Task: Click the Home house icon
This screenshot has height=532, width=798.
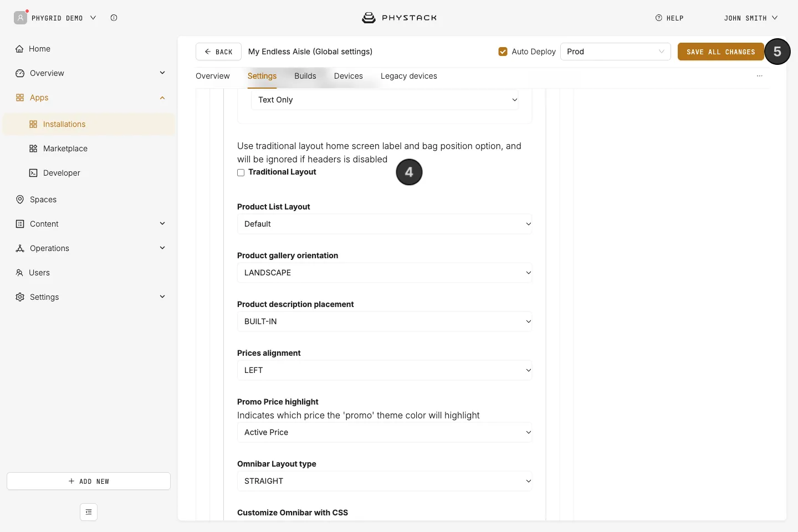Action: [x=19, y=49]
